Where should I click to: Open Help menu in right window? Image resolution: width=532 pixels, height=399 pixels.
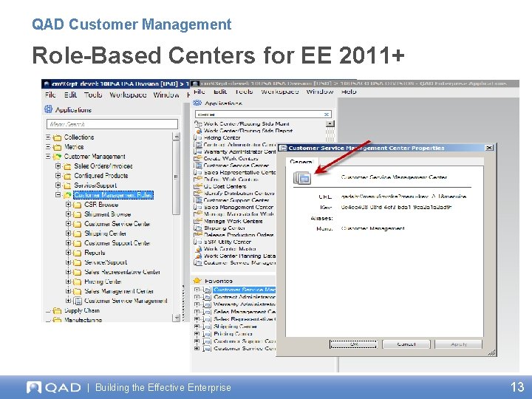click(x=349, y=92)
